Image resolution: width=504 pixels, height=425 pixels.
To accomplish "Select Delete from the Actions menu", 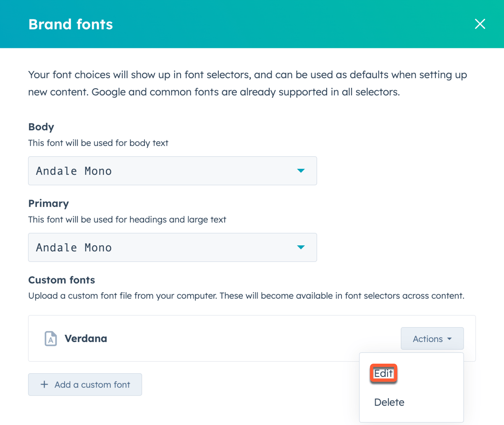I will point(389,402).
